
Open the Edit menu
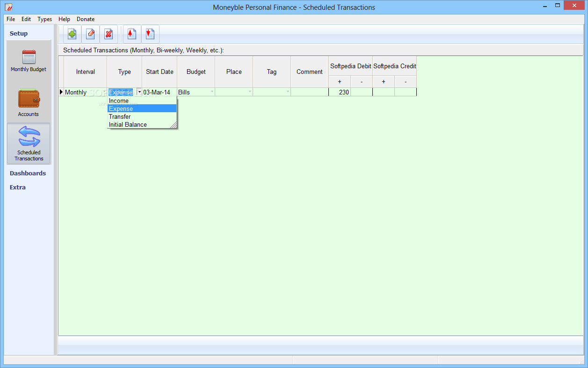(26, 19)
